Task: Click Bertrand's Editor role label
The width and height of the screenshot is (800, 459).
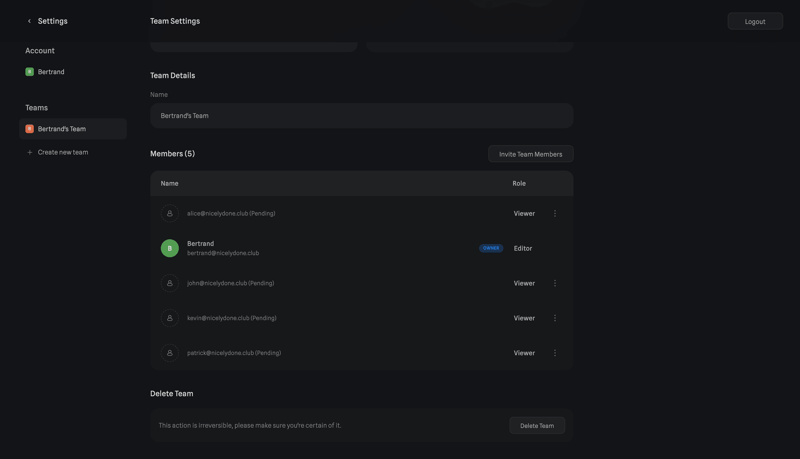Action: (523, 248)
